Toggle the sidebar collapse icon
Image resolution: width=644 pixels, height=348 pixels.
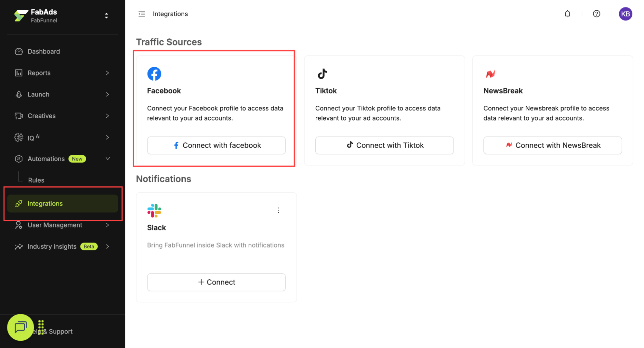click(142, 14)
